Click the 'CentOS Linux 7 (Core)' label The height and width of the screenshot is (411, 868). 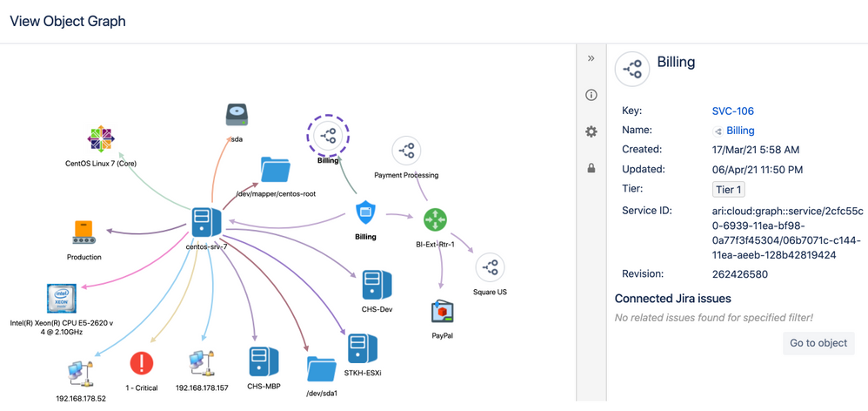pos(101,164)
